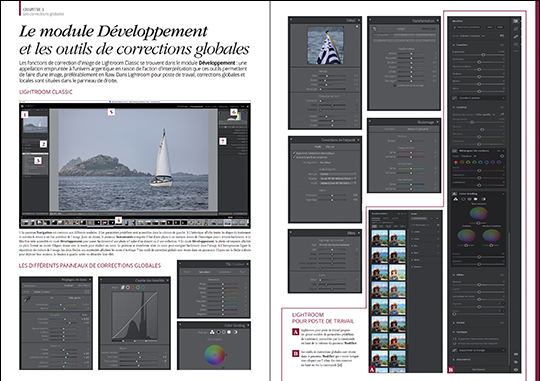Viewport: 540px width, 381px height.
Task: Click the profile browser icon beside desktop Profil
Action: [502, 35]
